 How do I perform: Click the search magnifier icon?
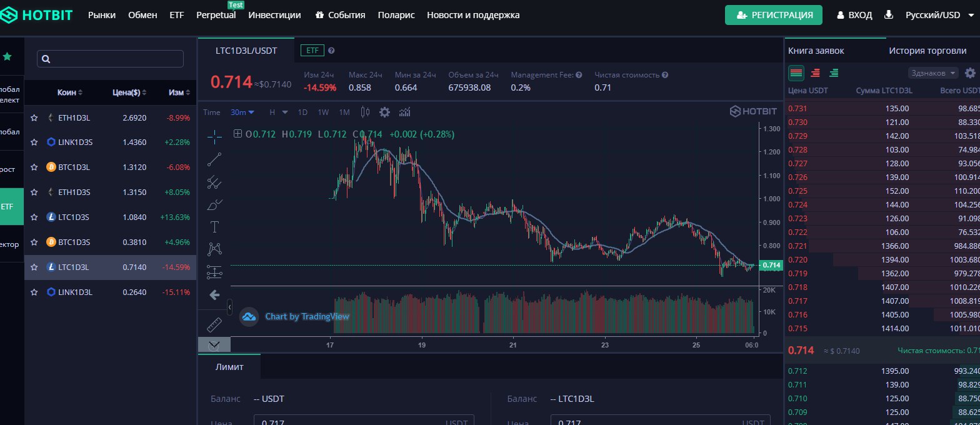[46, 59]
